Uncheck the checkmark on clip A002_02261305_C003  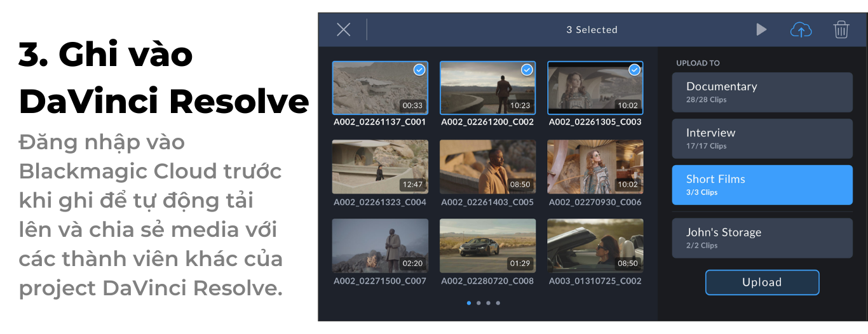(x=634, y=70)
